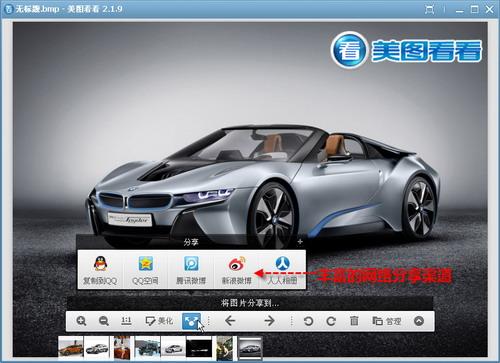This screenshot has height=363, width=500.
Task: Click the plus button on 分享 panel
Action: coord(300,241)
